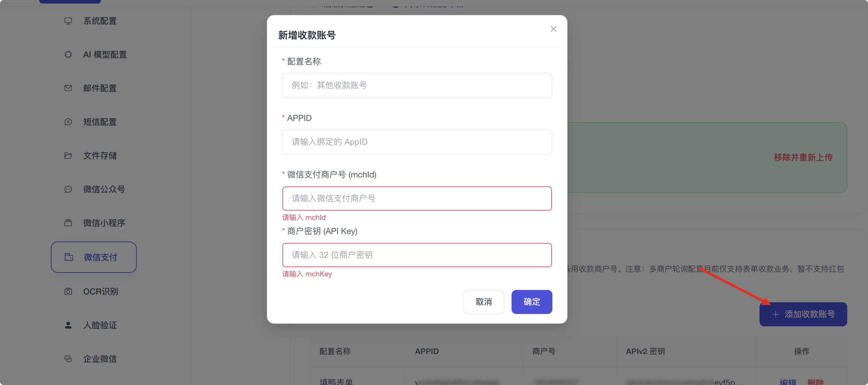Click 移除并重新上传 link
868x385 pixels.
tap(803, 157)
